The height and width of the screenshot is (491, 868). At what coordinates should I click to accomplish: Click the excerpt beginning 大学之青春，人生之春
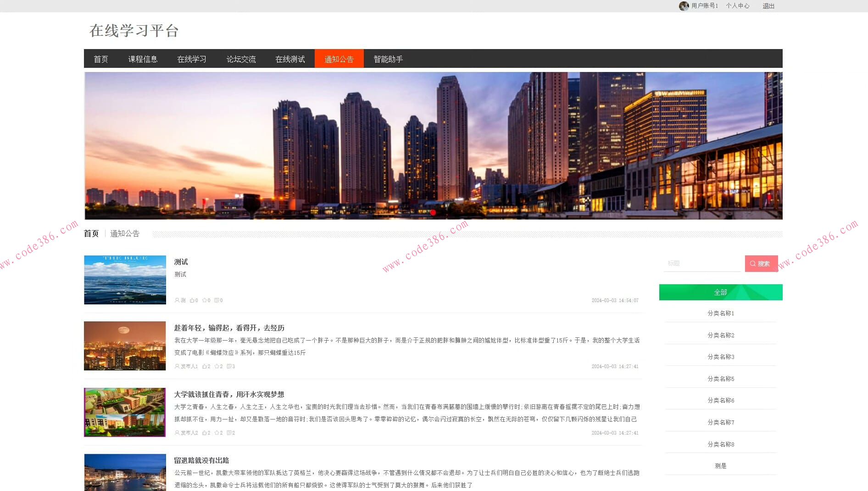click(407, 413)
